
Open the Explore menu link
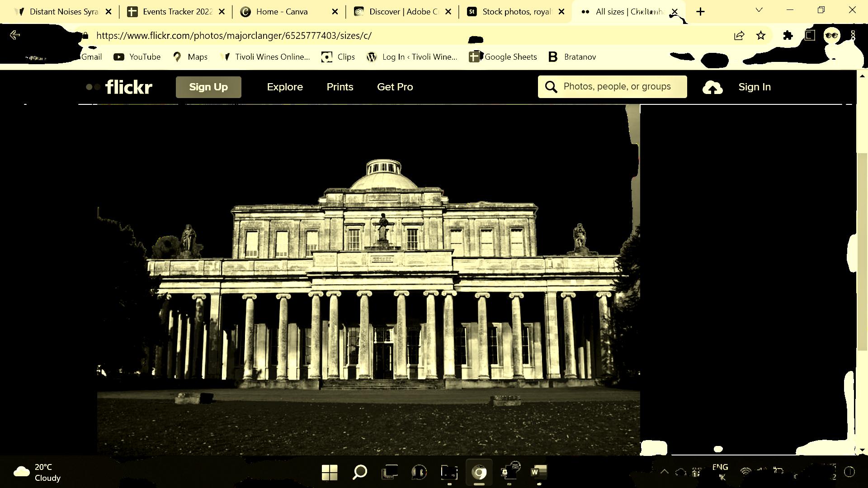[285, 87]
